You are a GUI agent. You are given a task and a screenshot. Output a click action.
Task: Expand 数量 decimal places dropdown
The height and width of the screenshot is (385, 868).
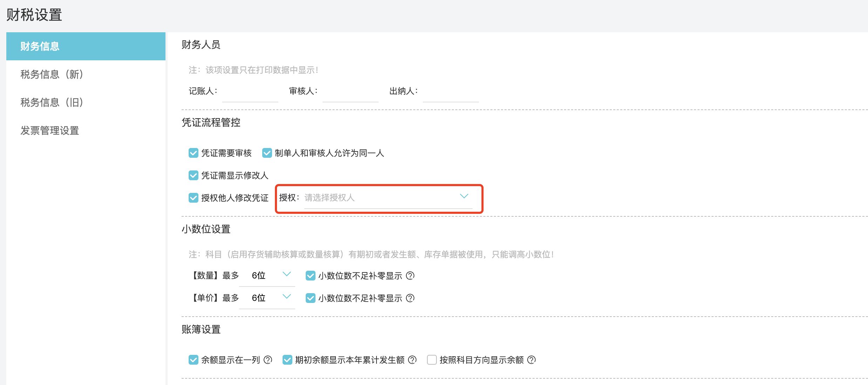click(x=267, y=276)
